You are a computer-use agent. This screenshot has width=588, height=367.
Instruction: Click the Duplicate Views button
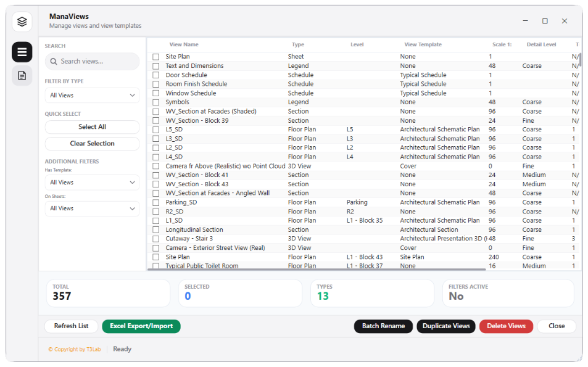click(446, 326)
